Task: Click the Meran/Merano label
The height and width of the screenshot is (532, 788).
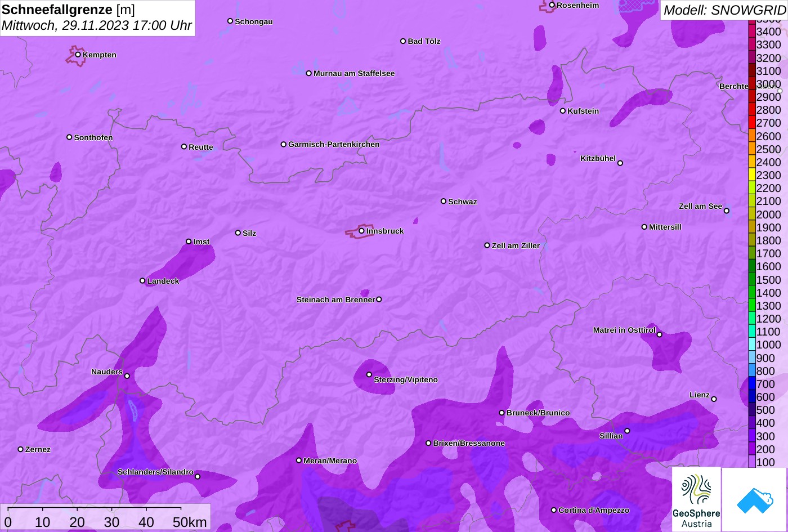Action: coord(330,461)
